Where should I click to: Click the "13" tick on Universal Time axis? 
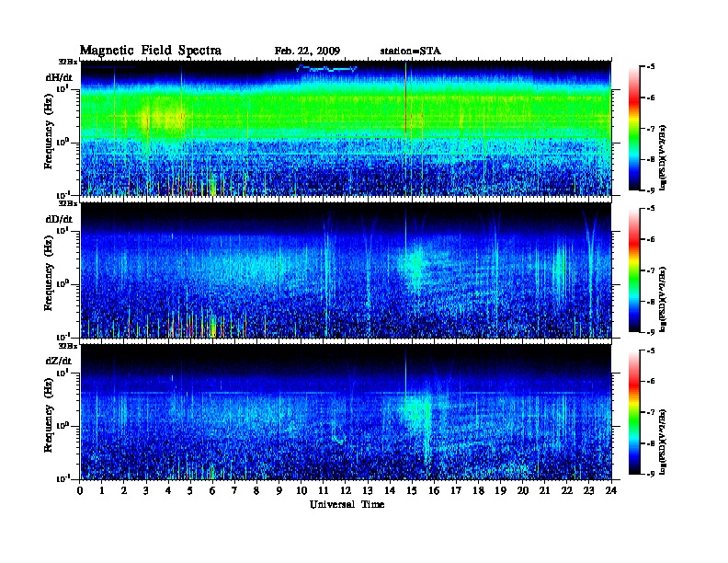tap(368, 490)
